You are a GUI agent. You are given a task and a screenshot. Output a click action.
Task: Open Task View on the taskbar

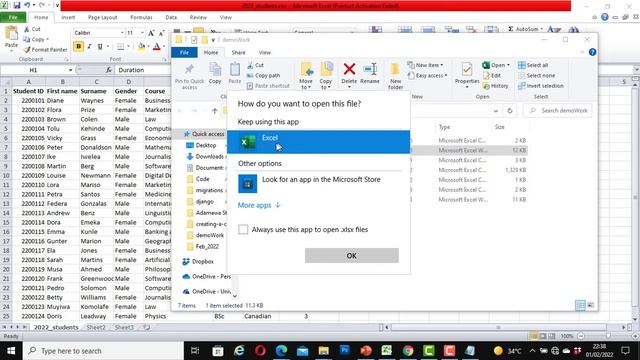click(195, 351)
